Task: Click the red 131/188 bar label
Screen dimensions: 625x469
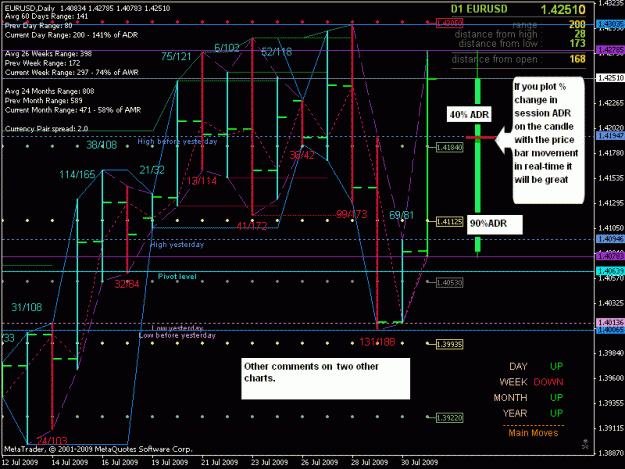Action: [x=377, y=342]
